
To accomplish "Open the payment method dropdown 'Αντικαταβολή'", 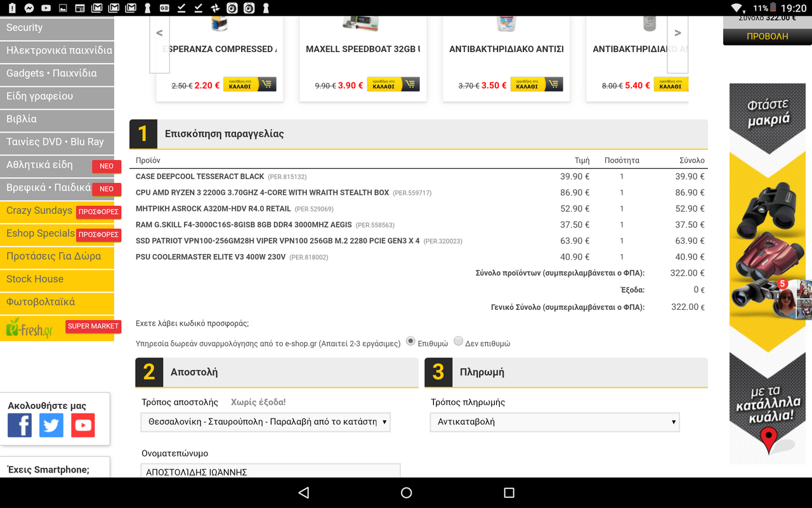I will [554, 422].
